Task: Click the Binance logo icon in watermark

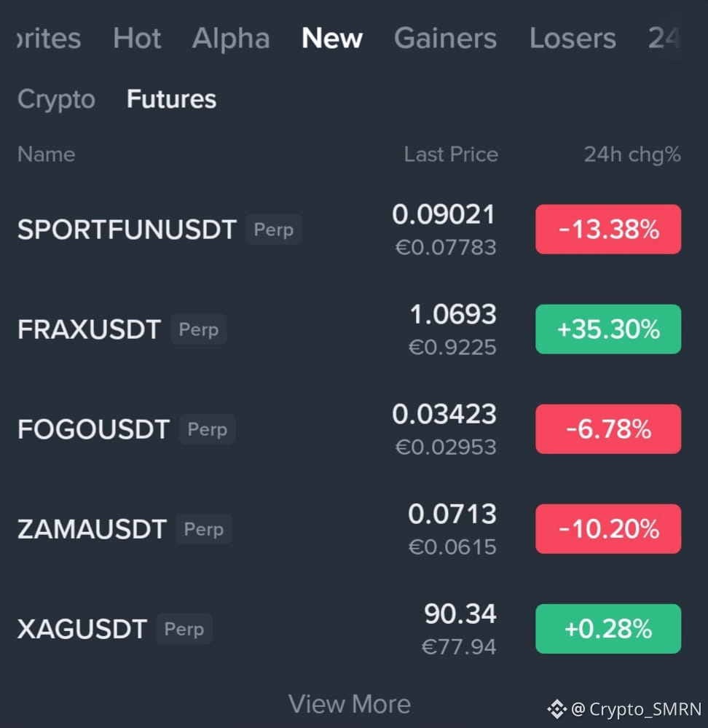Action: [x=556, y=709]
